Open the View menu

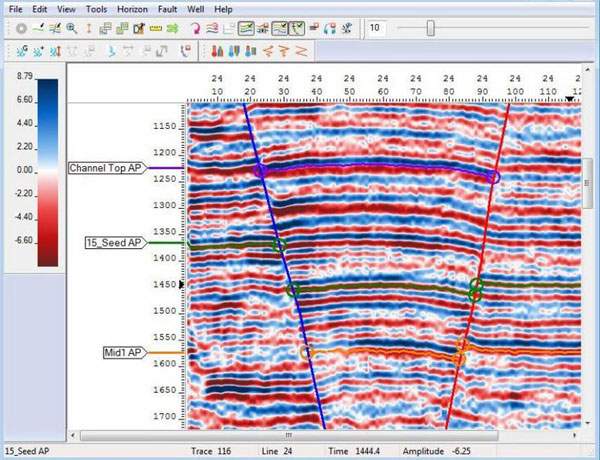(66, 8)
